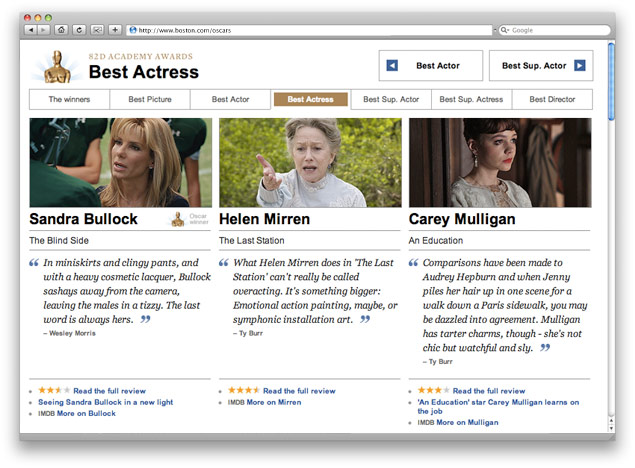Click the Sandra Bullock name heading
Image resolution: width=635 pixels, height=468 pixels.
tap(83, 219)
